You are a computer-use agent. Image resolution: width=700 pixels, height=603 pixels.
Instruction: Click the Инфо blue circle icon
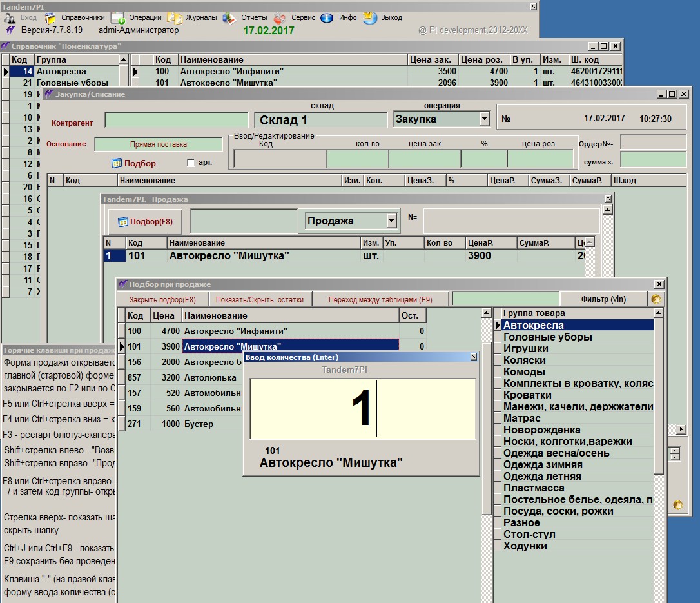[327, 18]
